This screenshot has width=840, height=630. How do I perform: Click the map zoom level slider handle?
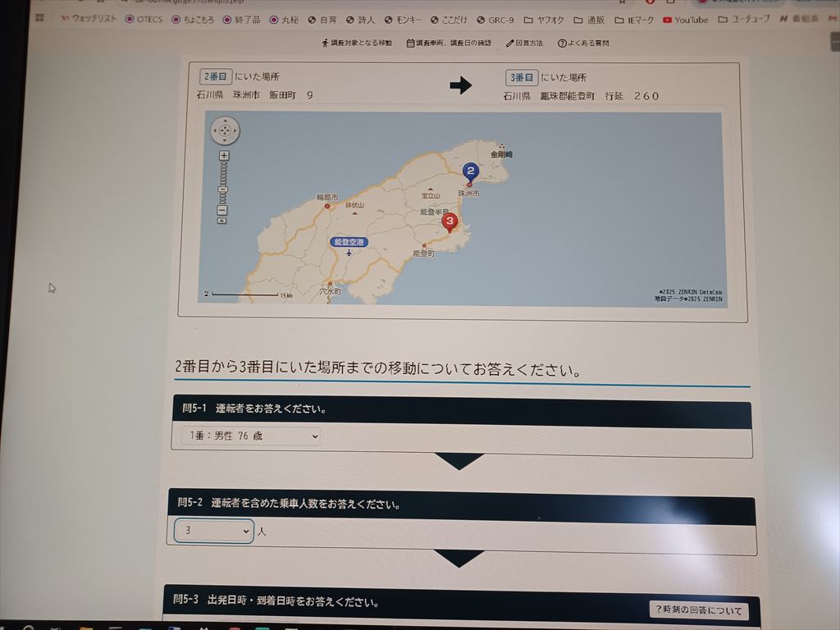223,190
